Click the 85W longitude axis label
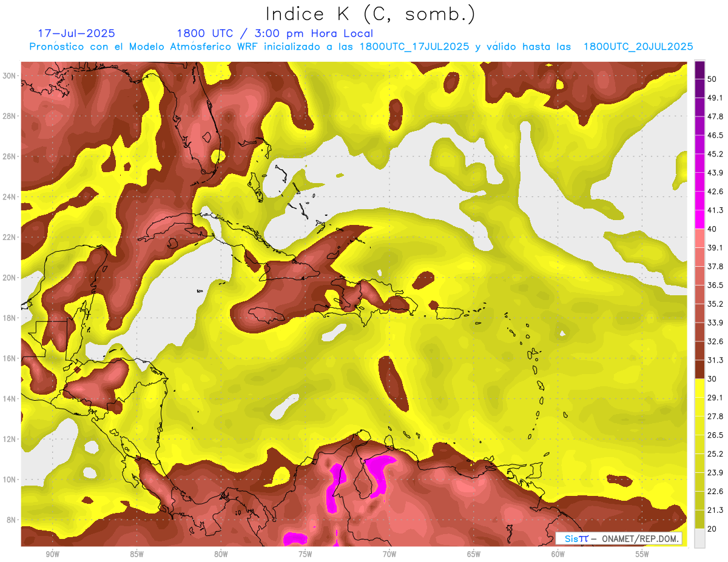 136,554
